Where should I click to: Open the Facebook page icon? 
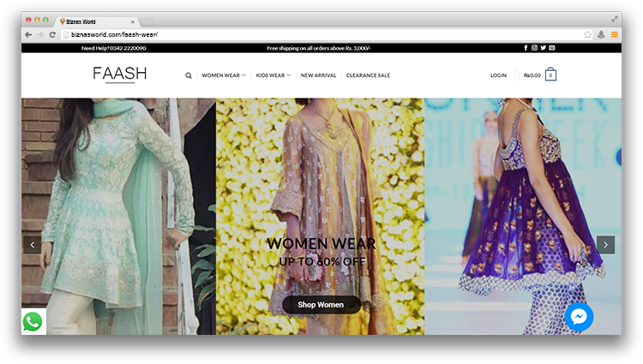526,48
